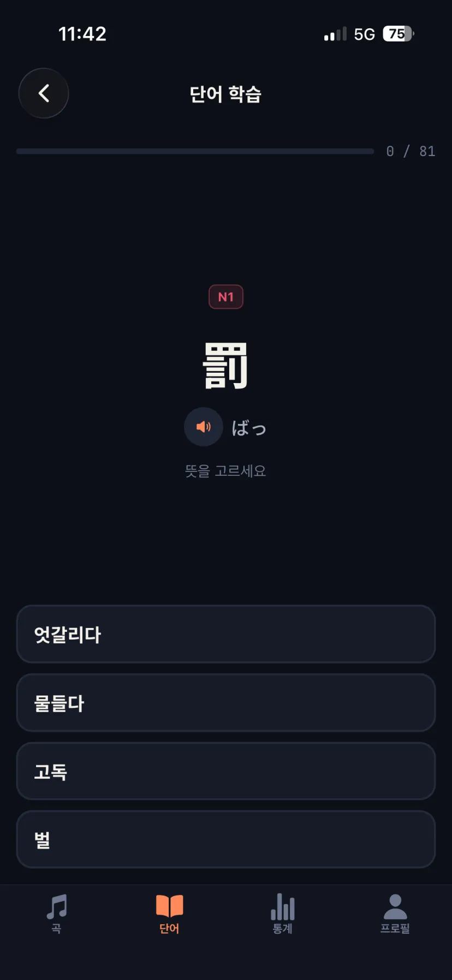Go back using the chevron button

(44, 93)
